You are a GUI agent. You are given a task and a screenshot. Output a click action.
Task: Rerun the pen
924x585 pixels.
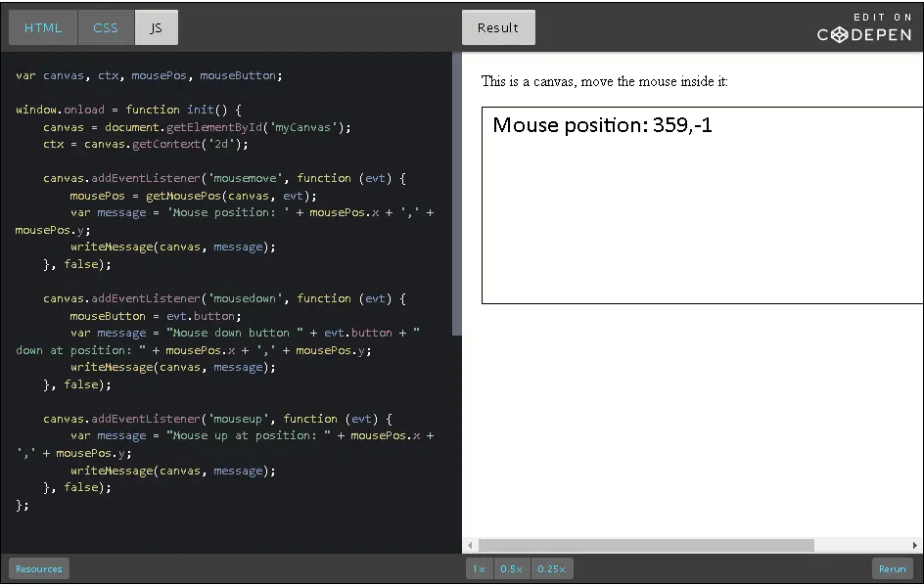(x=892, y=569)
